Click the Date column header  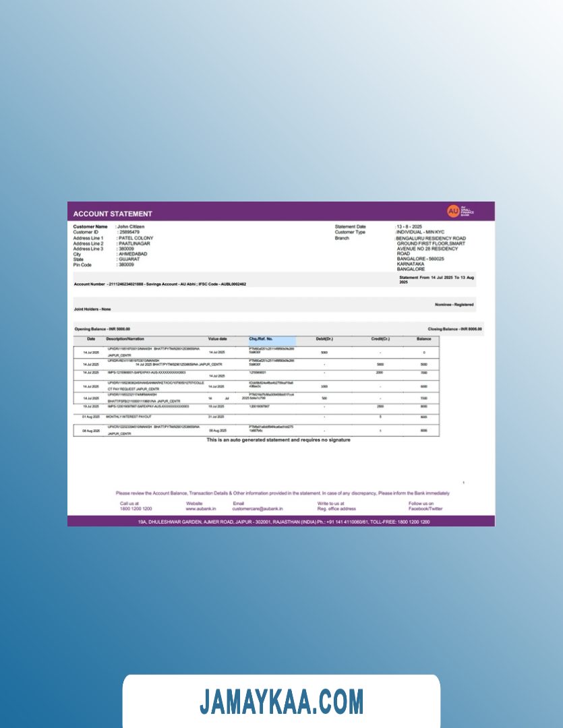point(91,339)
